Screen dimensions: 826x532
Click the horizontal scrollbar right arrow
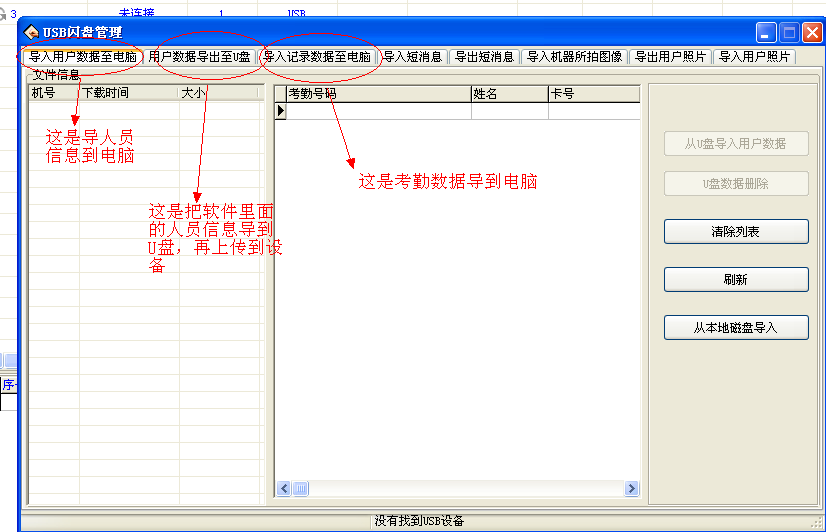point(632,489)
